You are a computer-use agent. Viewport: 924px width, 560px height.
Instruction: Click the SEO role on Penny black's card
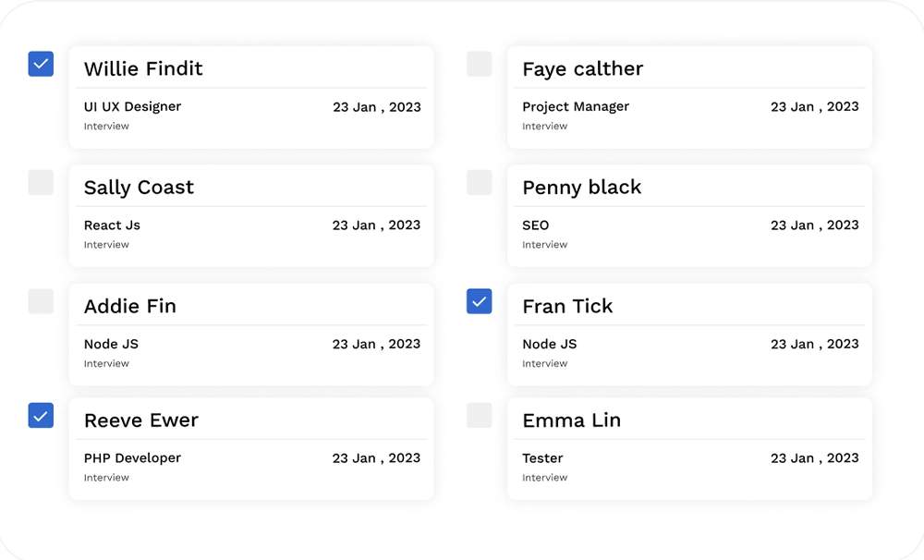click(536, 225)
